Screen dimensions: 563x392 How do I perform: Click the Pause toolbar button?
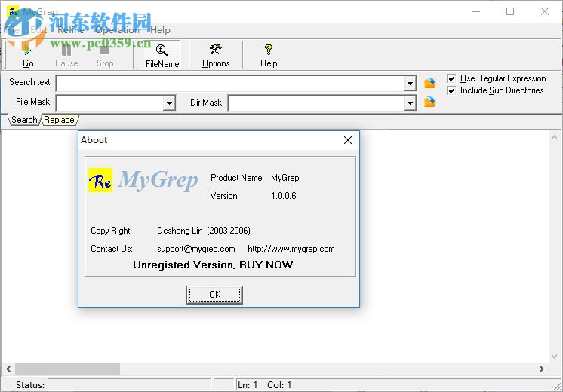click(x=66, y=55)
